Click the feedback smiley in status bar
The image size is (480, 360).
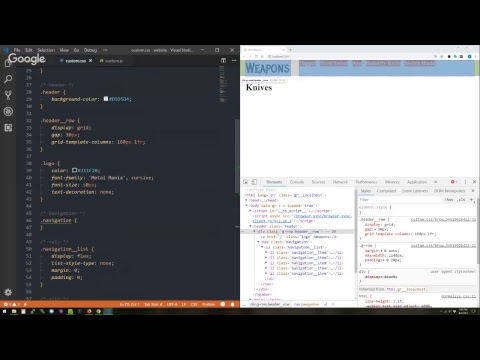[x=223, y=304]
